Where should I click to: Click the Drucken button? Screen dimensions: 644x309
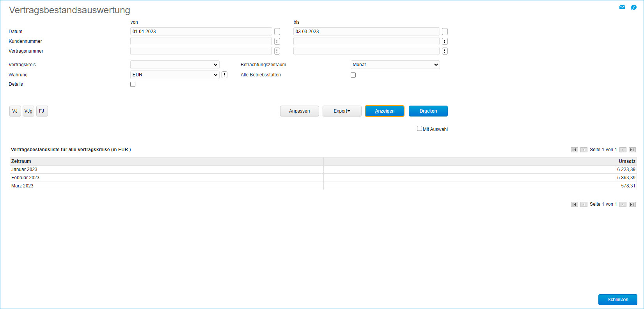coord(428,111)
